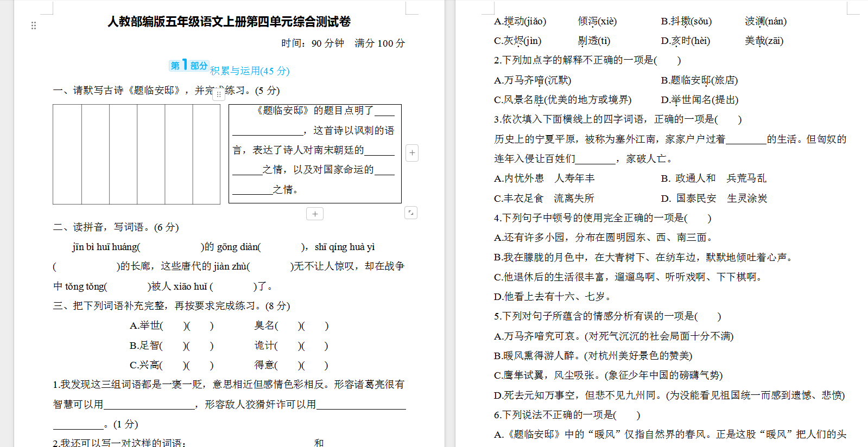Click the text 倾泻(xiè)

coord(597,21)
